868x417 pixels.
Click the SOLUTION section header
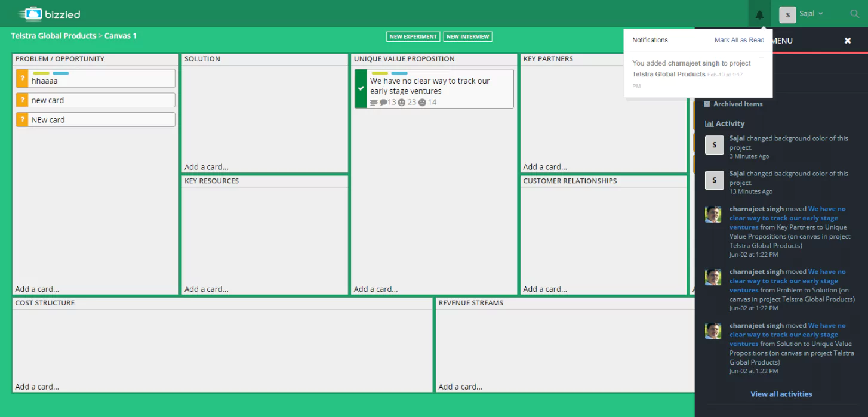202,59
